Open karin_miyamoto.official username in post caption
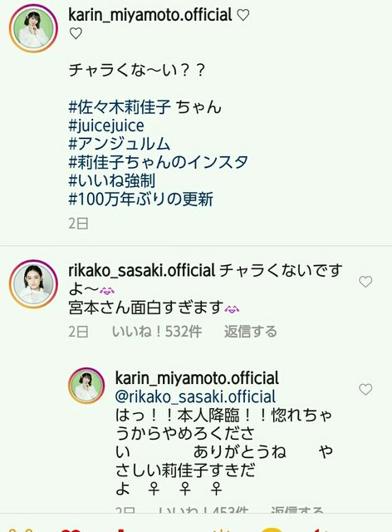This screenshot has width=392, height=532. 149,15
